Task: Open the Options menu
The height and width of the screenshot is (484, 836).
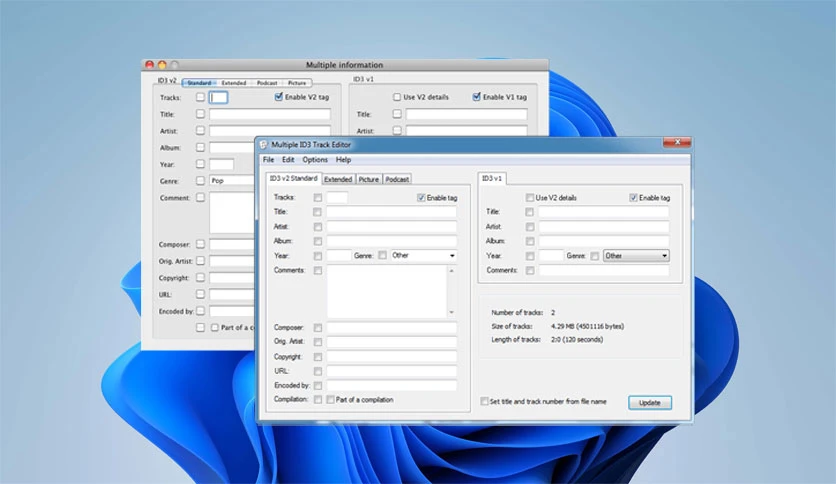Action: pos(315,160)
